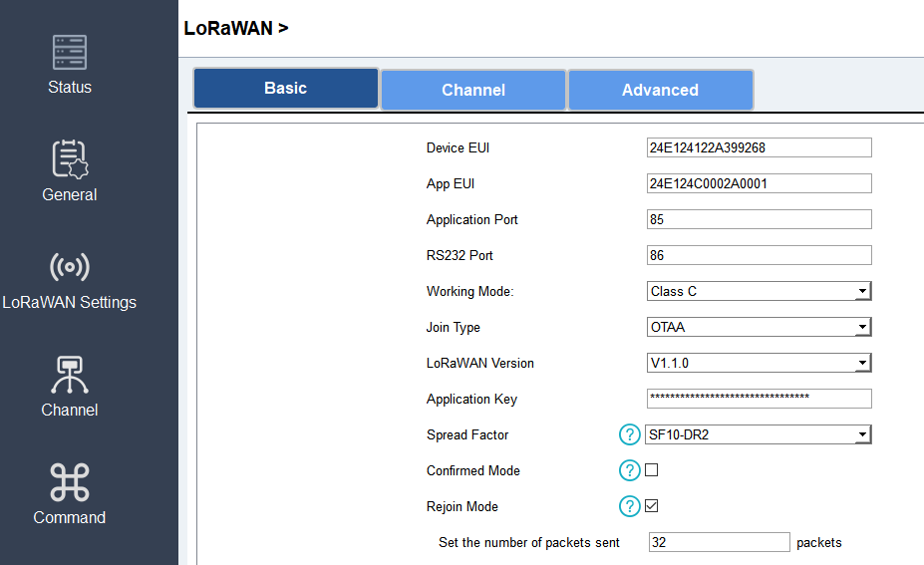The height and width of the screenshot is (565, 924).
Task: Click the number of packets sent field
Action: click(x=719, y=542)
